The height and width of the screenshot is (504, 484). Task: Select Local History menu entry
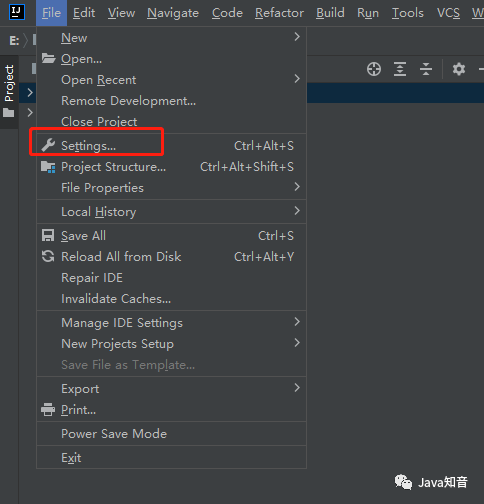click(171, 212)
